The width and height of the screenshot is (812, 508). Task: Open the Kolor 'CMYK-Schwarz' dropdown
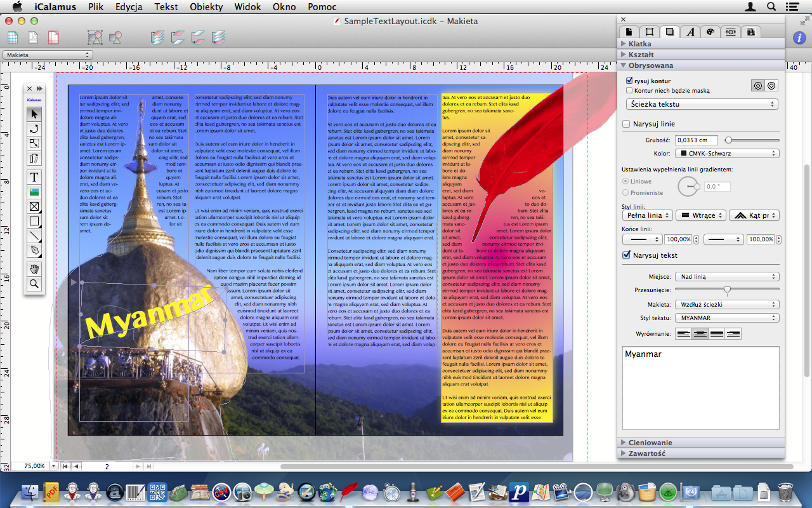pos(727,154)
